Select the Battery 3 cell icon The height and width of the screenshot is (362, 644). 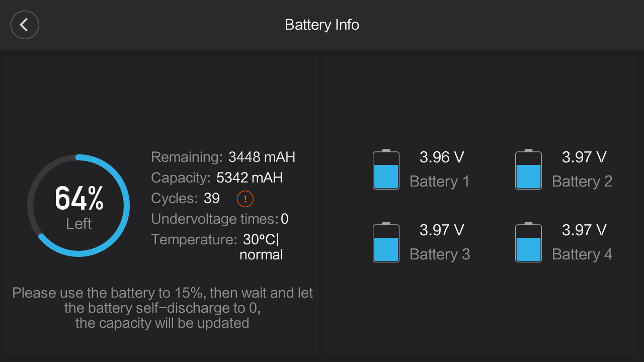click(386, 243)
